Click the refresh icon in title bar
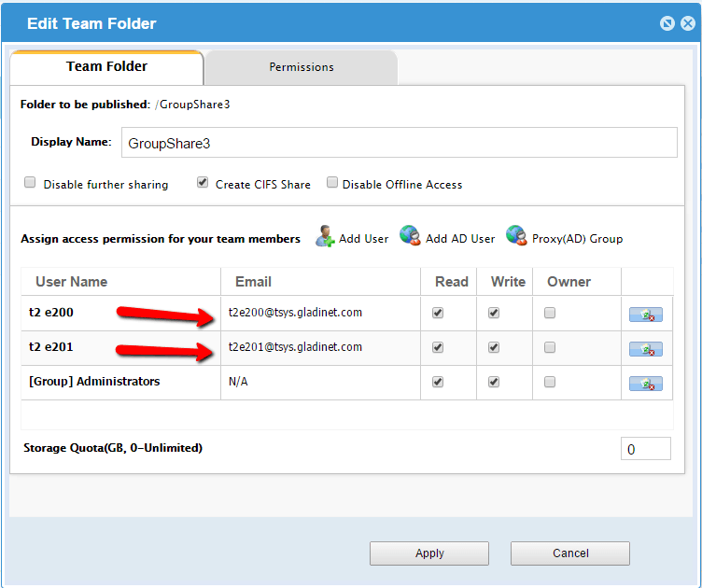 click(x=667, y=23)
